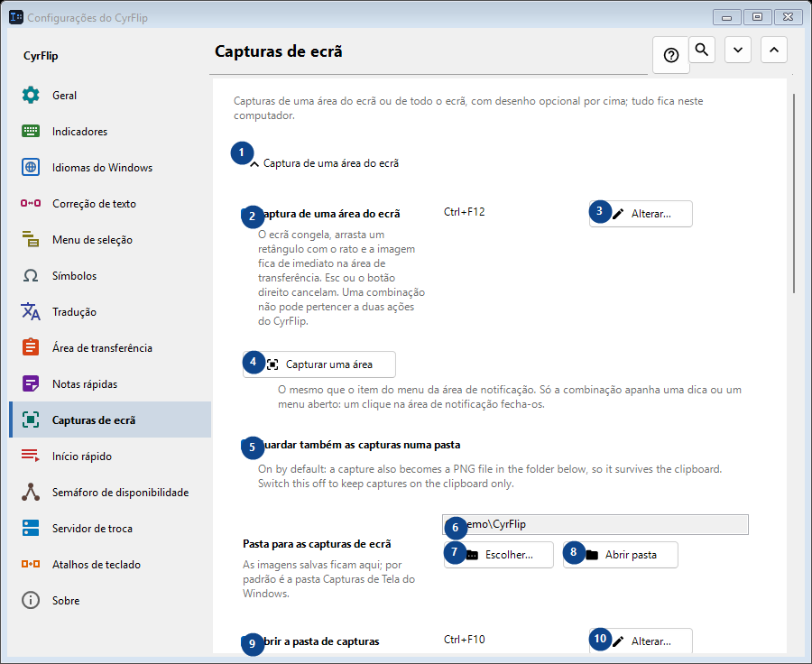Click the "Pasta para as capturas de ecrã" label
Screen dimensions: 812x664
tap(317, 544)
